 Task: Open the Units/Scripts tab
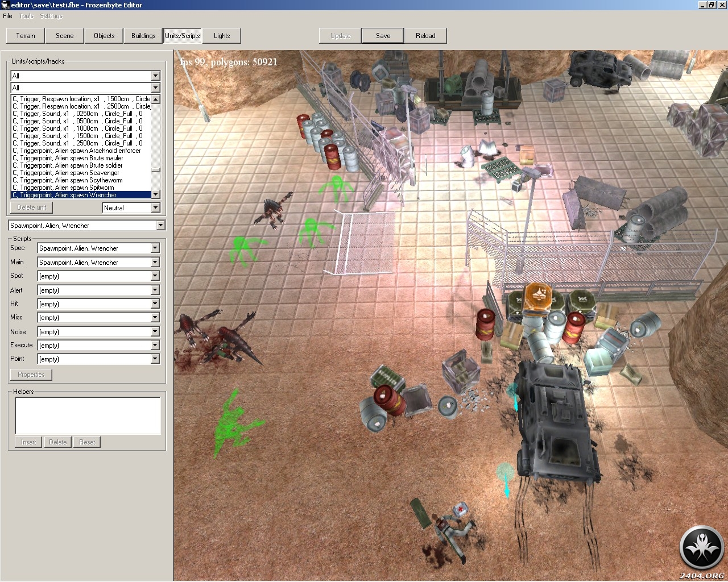tap(183, 36)
